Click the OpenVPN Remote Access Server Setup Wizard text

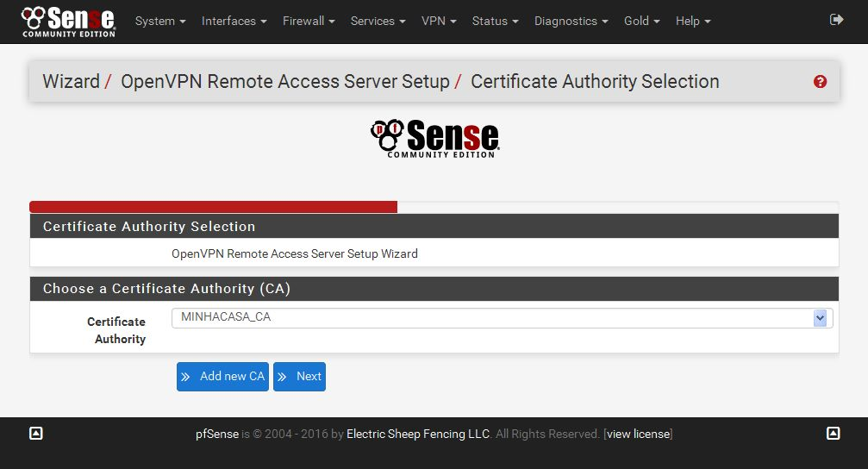295,253
